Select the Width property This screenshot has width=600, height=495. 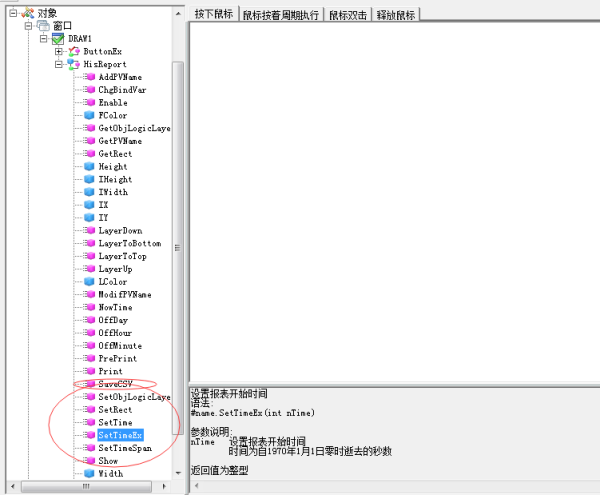coord(111,474)
